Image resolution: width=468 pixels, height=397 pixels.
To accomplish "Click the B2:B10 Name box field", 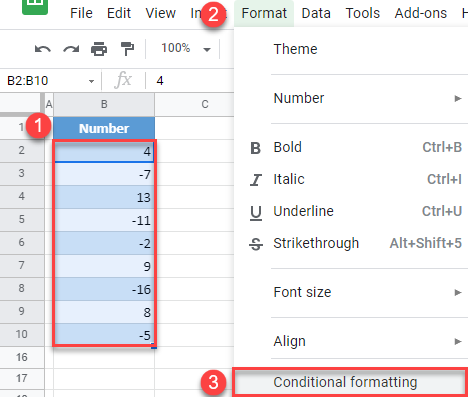I will (x=50, y=81).
